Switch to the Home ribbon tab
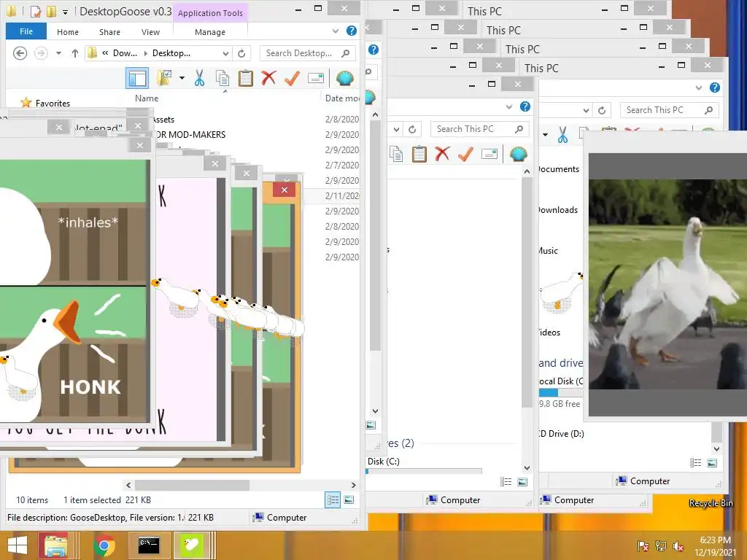The height and width of the screenshot is (560, 747). pyautogui.click(x=68, y=32)
